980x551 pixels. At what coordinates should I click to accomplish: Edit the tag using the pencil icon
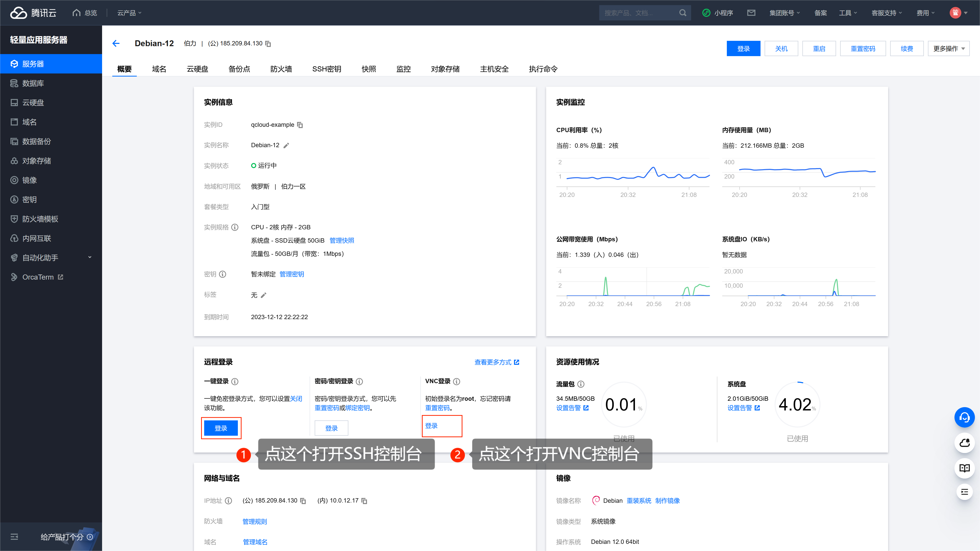(x=264, y=295)
